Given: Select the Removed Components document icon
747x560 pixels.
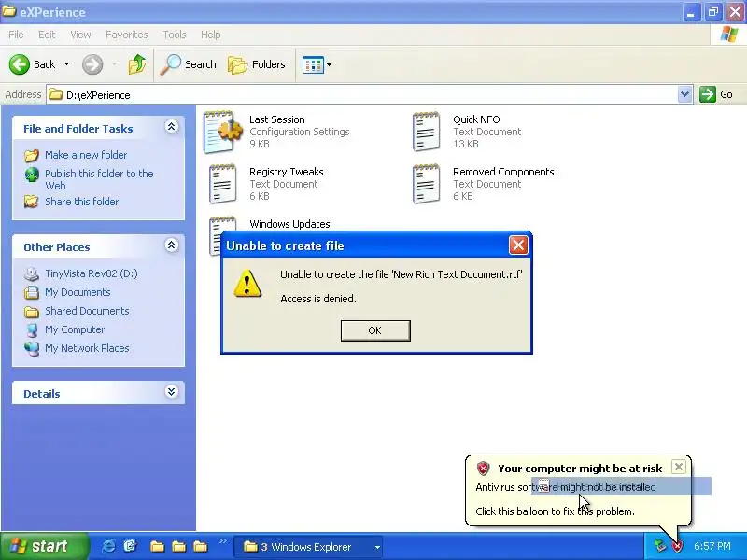Looking at the screenshot, I should [427, 184].
